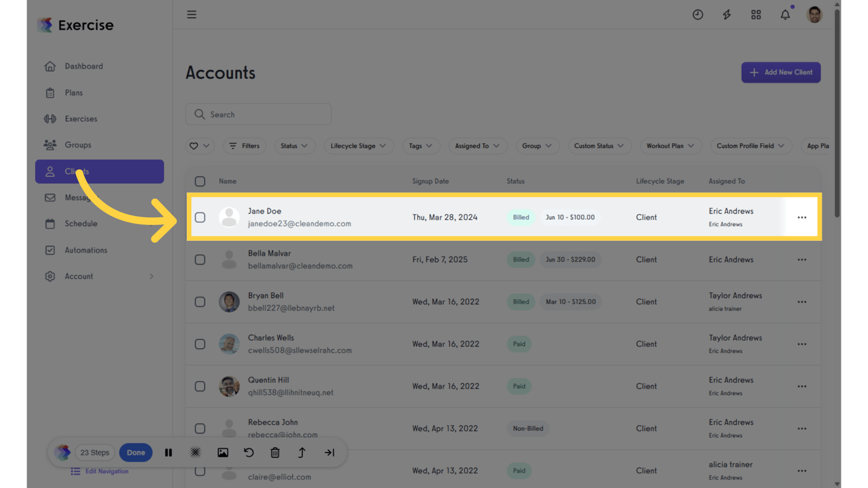Screen dimensions: 868x488
Task: Check the Jane Doe row checkbox
Action: coord(200,217)
